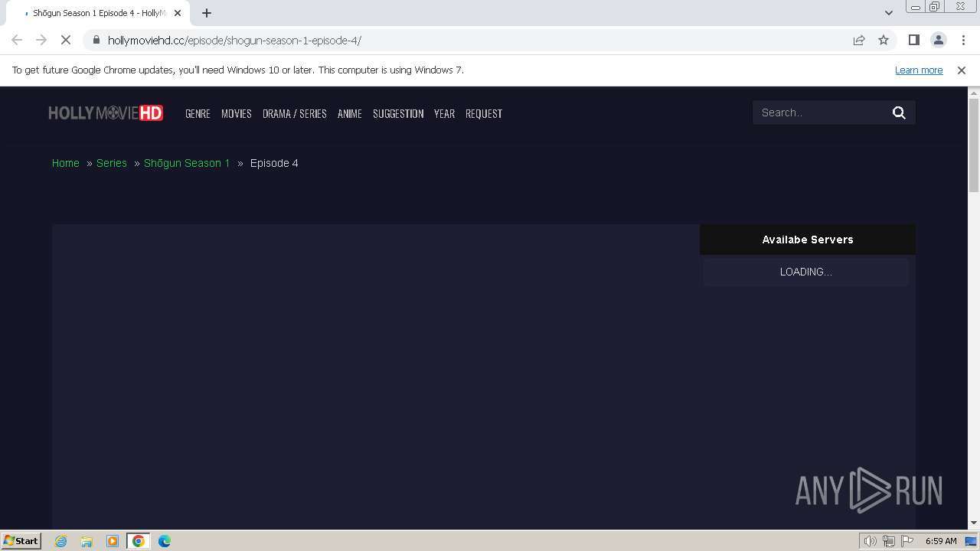This screenshot has height=551, width=980.
Task: Open the volume tray icon
Action: [870, 541]
